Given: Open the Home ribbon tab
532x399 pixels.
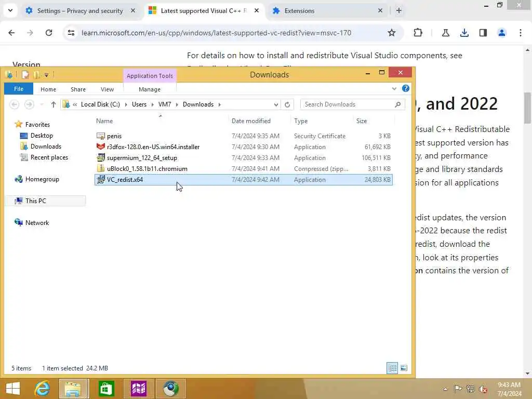Looking at the screenshot, I should pyautogui.click(x=48, y=89).
